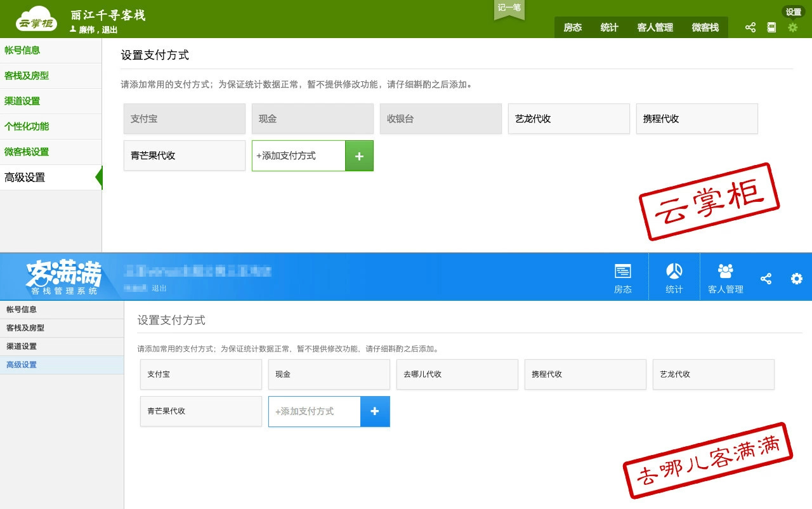Screen dimensions: 812x509
Task: Click the 收银台 payment tile
Action: (x=441, y=119)
